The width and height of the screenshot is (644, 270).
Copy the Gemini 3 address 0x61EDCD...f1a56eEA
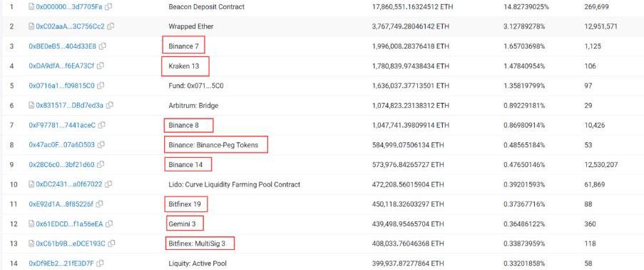click(x=109, y=224)
